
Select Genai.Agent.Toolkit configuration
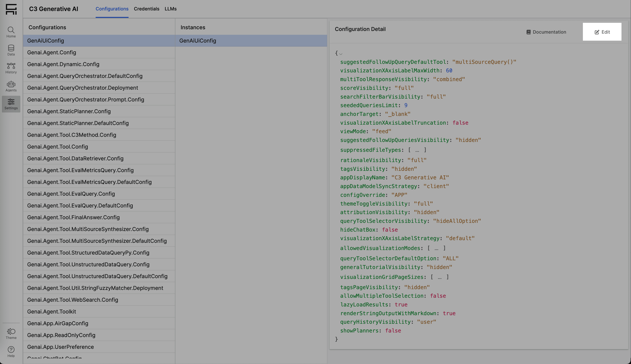click(x=52, y=312)
